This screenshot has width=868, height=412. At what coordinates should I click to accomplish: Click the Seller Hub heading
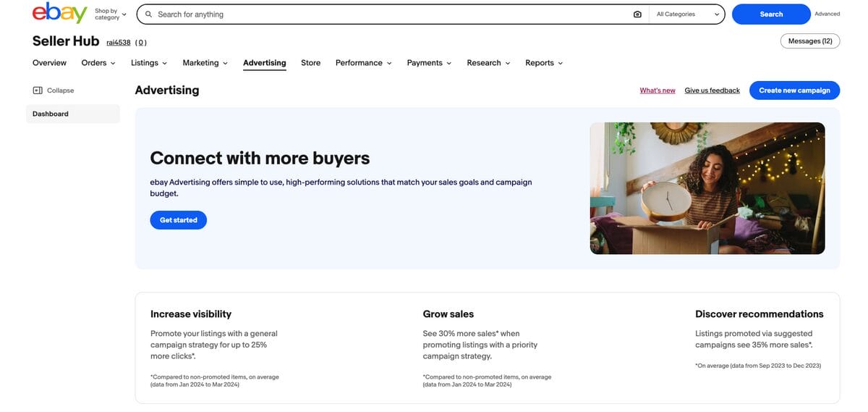point(66,41)
